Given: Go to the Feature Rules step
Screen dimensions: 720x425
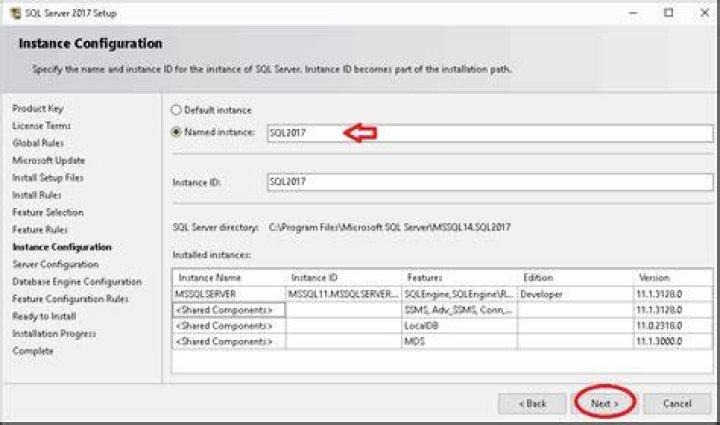Looking at the screenshot, I should tap(40, 229).
